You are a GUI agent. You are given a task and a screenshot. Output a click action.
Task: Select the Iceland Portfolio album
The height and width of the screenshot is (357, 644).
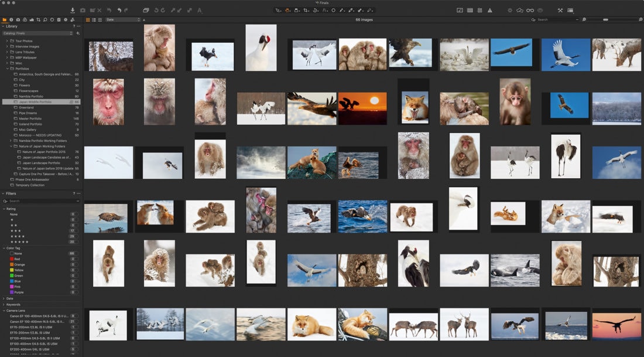coord(30,124)
